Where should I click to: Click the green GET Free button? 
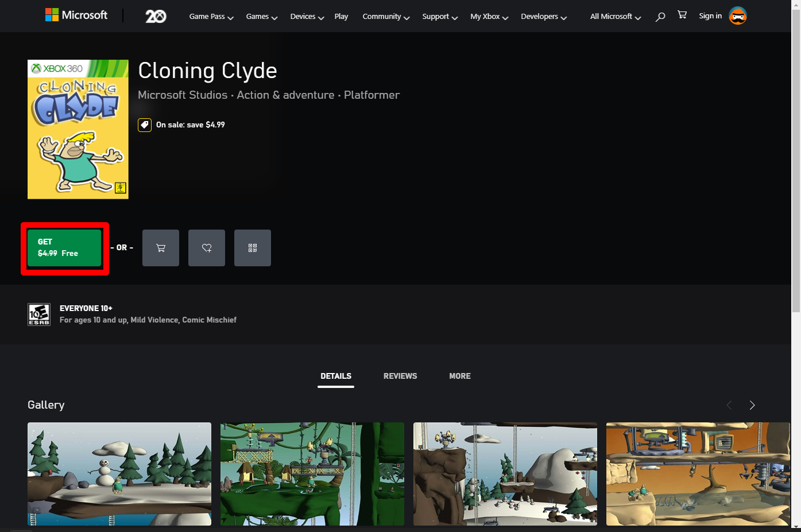[x=64, y=248]
